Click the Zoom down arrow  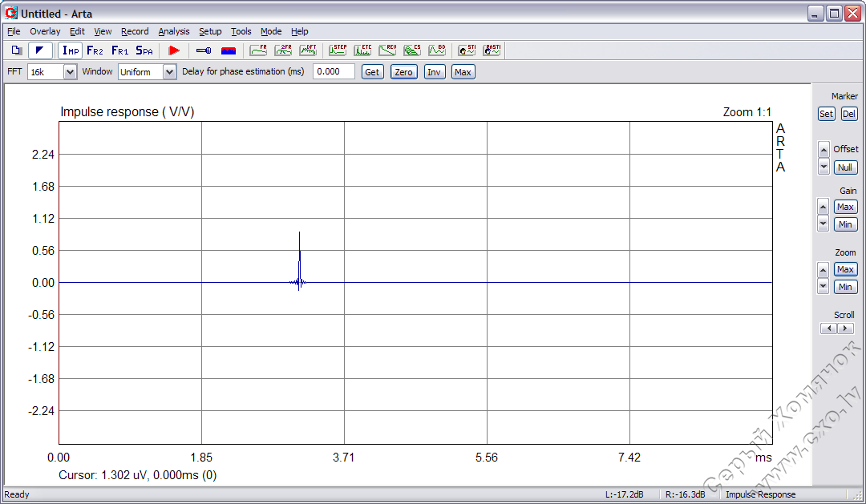point(823,286)
